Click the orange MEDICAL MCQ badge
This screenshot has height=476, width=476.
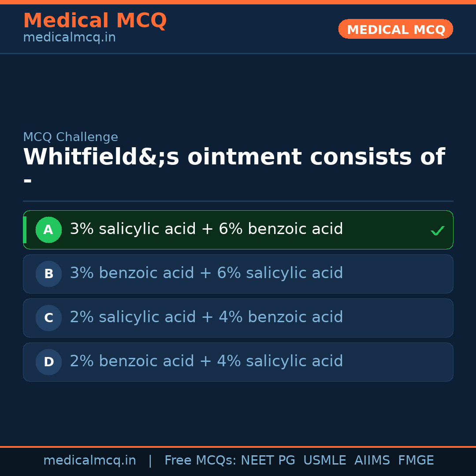(395, 29)
